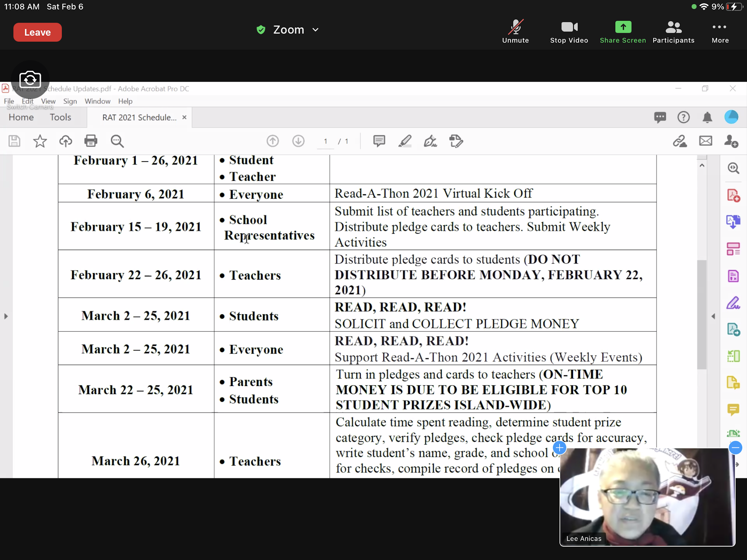
Task: Open the Participants panel
Action: (x=673, y=31)
